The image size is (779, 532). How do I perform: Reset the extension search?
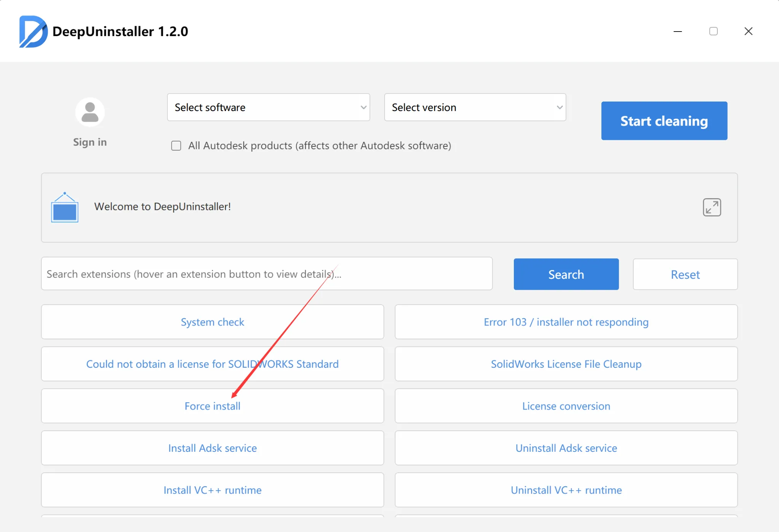pos(685,274)
